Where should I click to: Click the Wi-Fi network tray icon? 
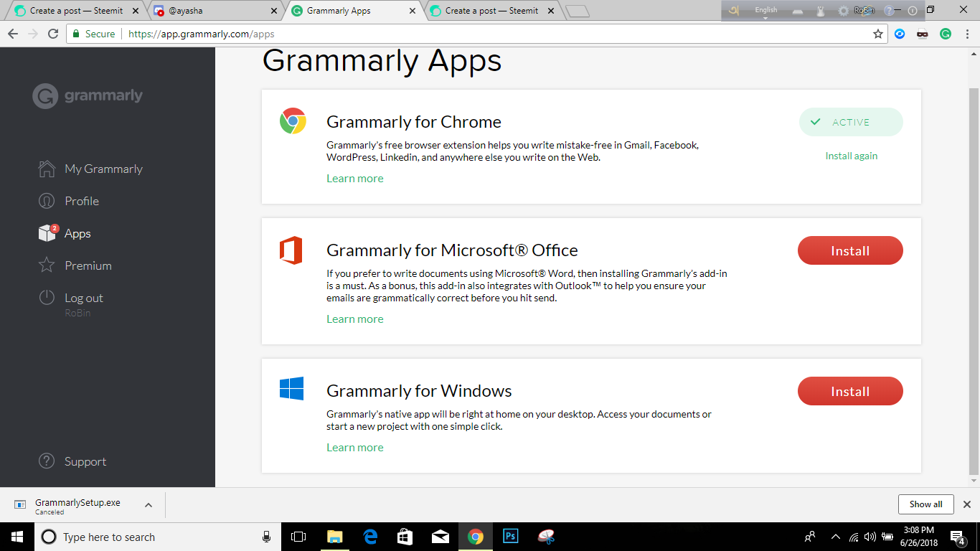(x=854, y=537)
